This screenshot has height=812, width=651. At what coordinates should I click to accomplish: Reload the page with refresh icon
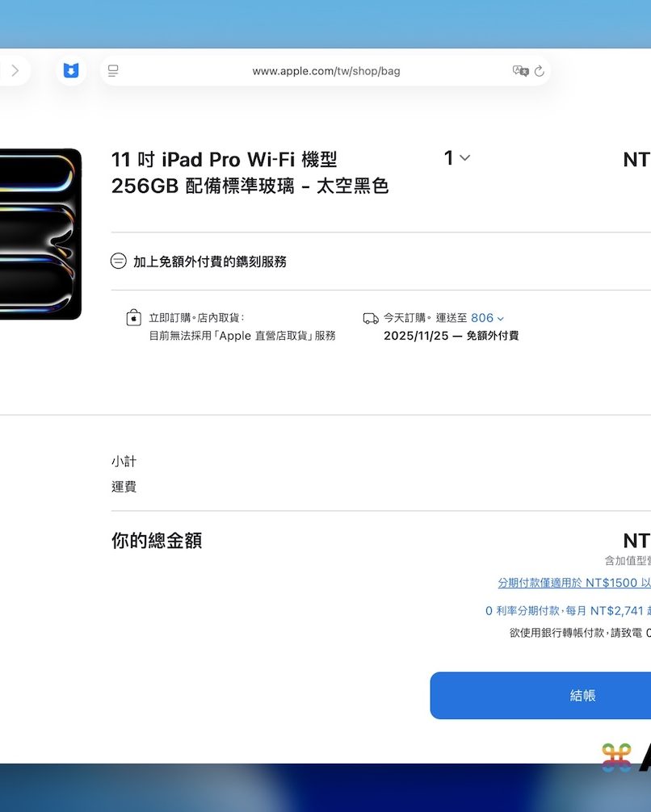click(x=540, y=71)
